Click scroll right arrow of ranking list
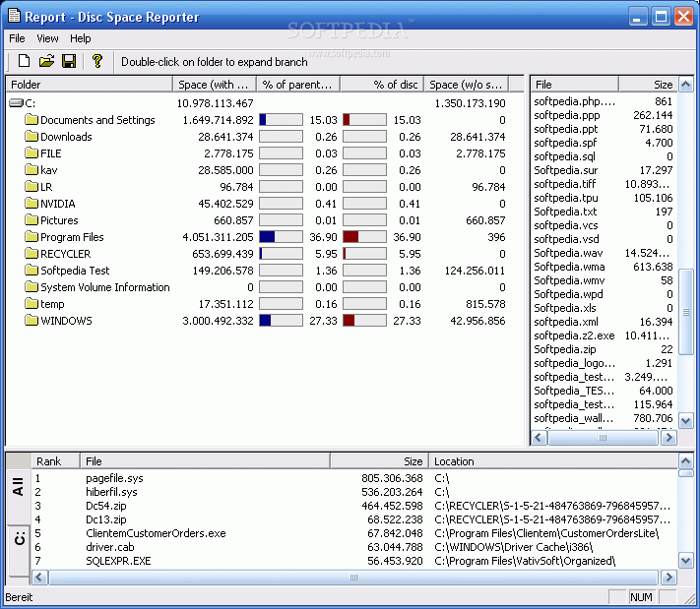 (668, 578)
